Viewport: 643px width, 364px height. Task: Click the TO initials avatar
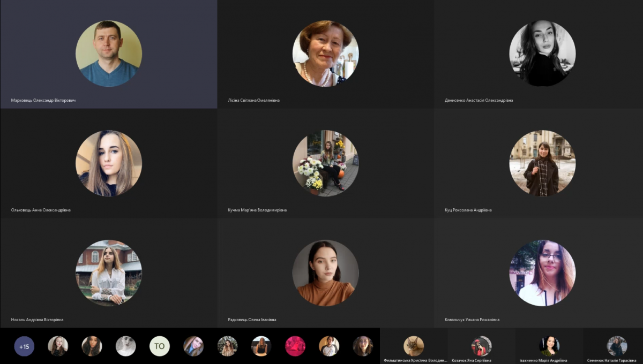click(x=159, y=346)
